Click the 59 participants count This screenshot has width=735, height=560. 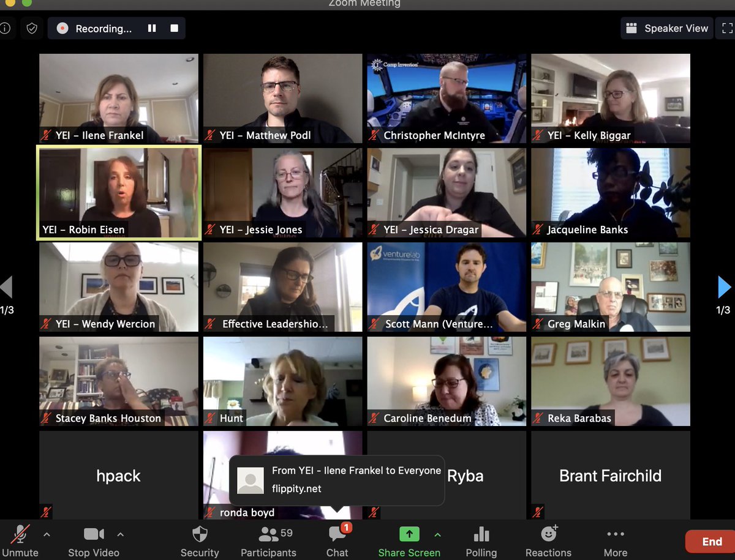286,533
